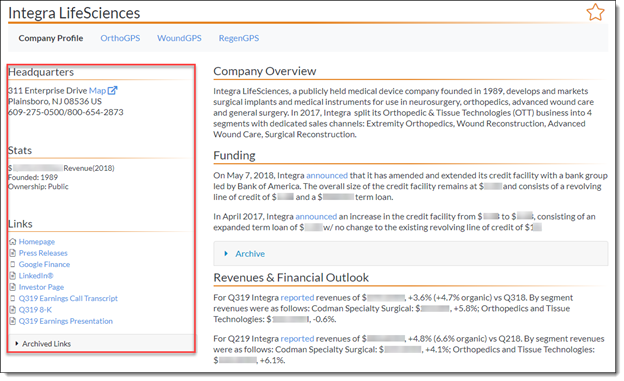The height and width of the screenshot is (381, 624).
Task: Open the Q319 Earnings Call Transcript link
Action: (68, 298)
